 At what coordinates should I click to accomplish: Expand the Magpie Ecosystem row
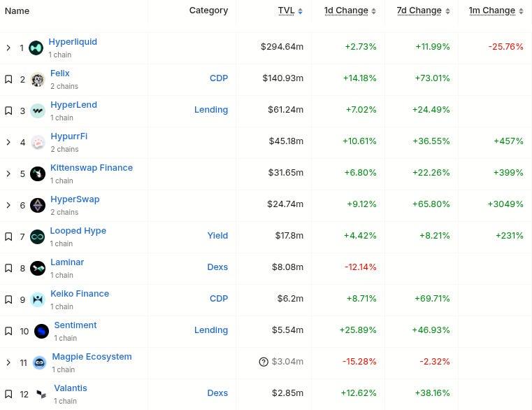point(8,362)
